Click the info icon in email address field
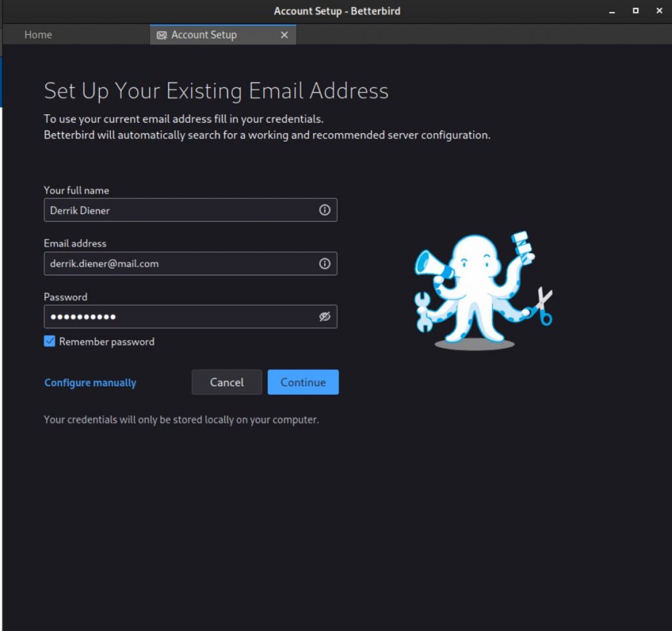Image resolution: width=672 pixels, height=631 pixels. [x=324, y=264]
